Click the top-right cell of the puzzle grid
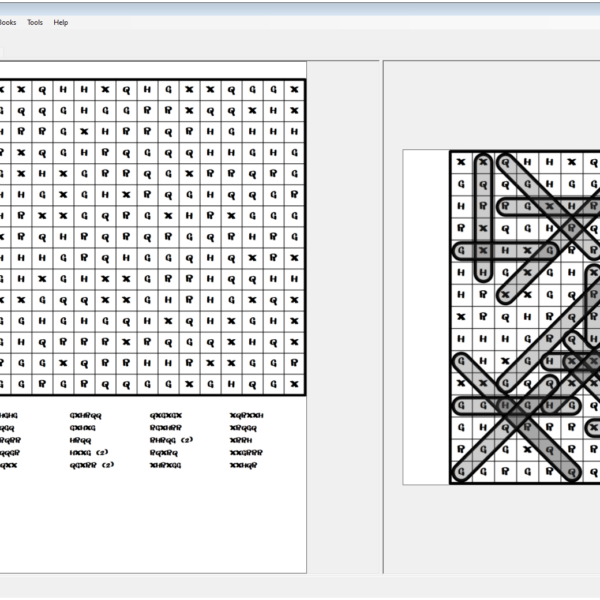This screenshot has height=600, width=600. tap(294, 89)
